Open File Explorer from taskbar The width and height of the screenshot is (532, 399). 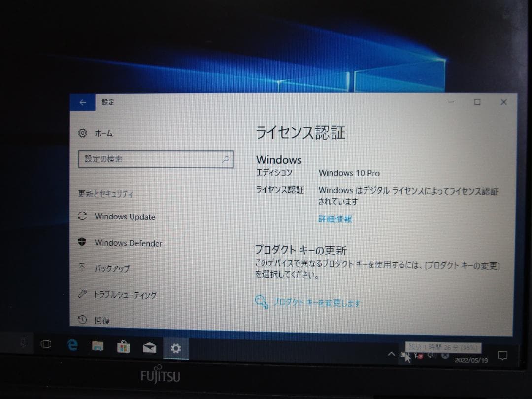(98, 346)
